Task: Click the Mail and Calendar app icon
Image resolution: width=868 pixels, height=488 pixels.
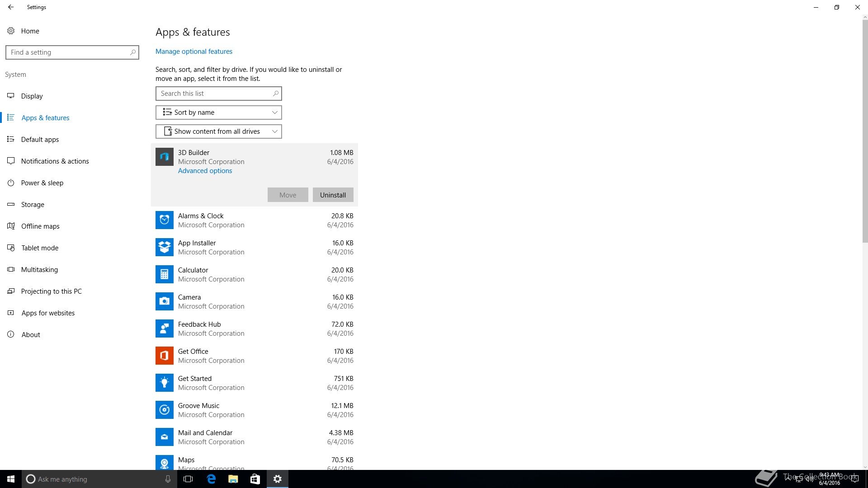Action: (x=164, y=437)
